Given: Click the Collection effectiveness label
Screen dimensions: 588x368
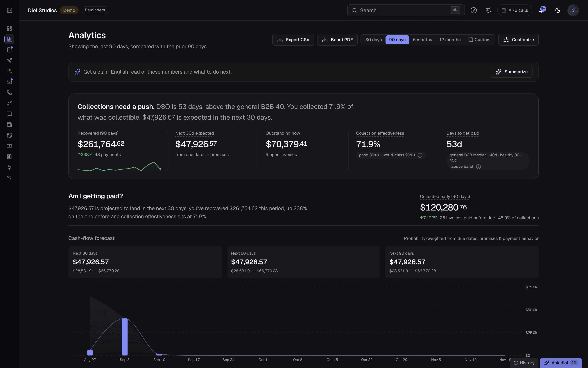Looking at the screenshot, I should click(380, 133).
